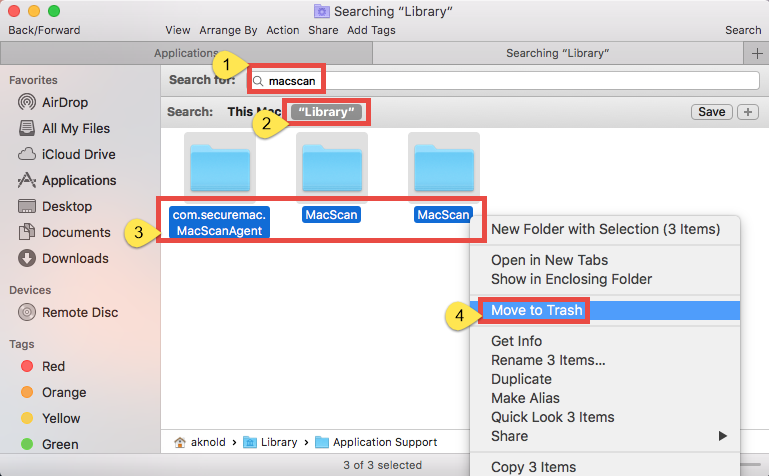
Task: Select Remote Disc device
Action: [68, 312]
